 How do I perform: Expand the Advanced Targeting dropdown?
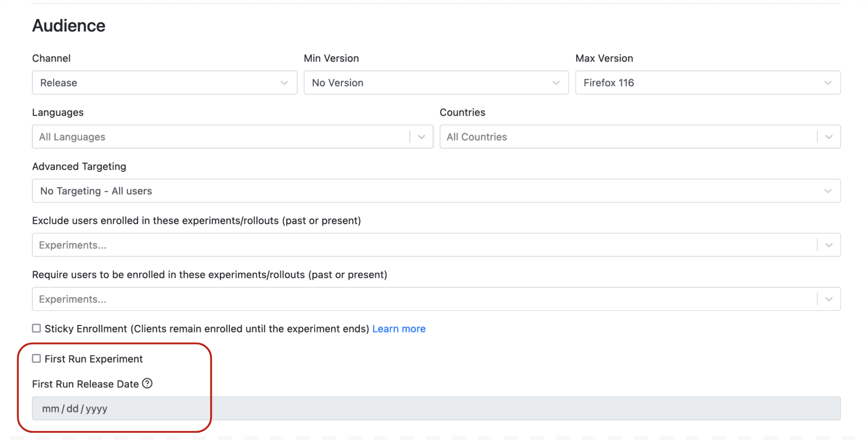point(436,191)
